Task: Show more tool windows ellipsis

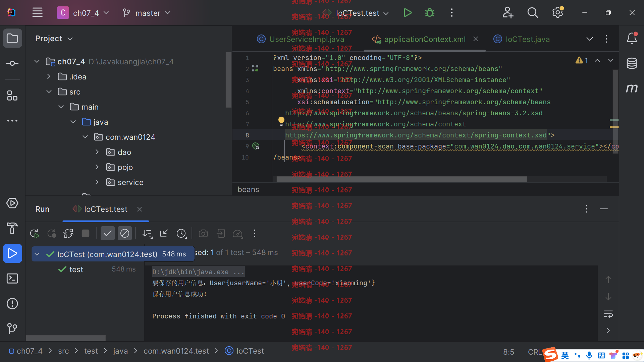Action: click(12, 120)
